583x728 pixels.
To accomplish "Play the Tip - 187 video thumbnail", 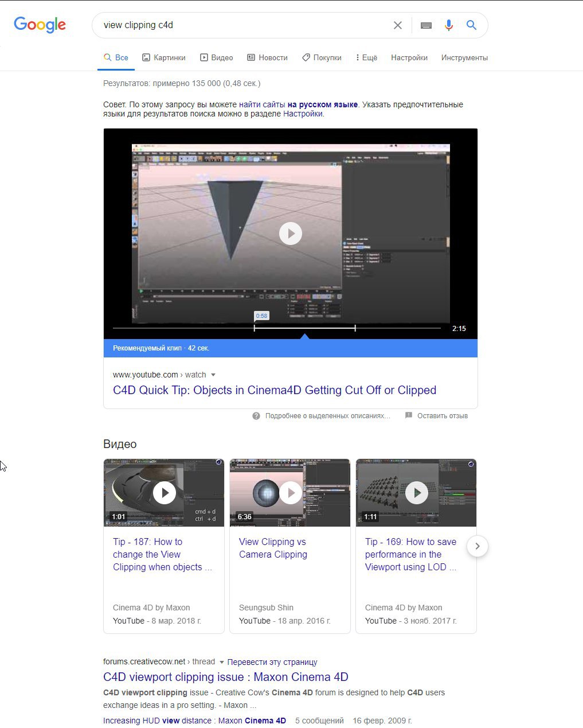I will tap(164, 493).
